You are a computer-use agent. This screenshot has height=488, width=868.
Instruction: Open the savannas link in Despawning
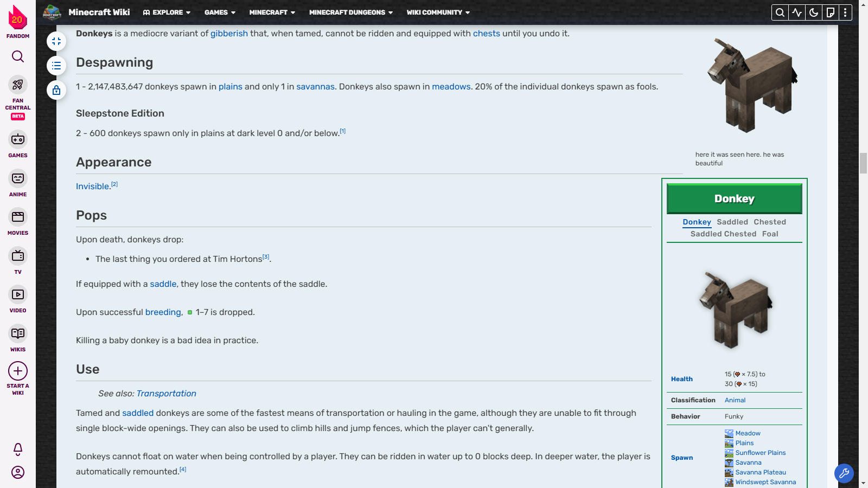click(315, 87)
